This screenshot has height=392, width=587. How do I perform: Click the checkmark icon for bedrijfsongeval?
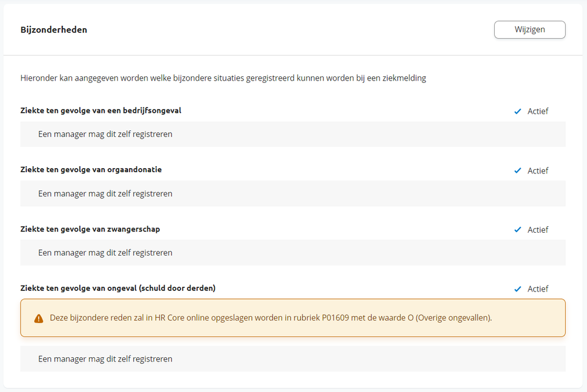[x=518, y=111]
